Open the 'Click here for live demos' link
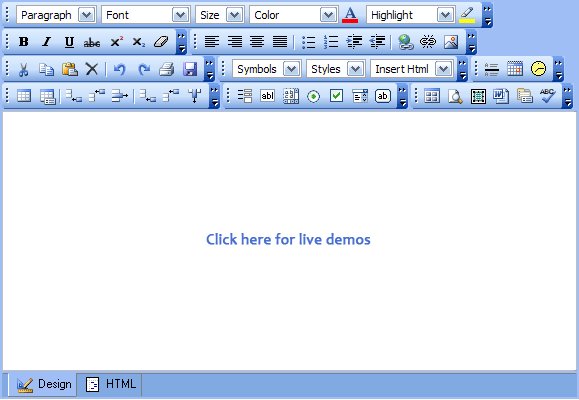The width and height of the screenshot is (579, 400). [288, 239]
